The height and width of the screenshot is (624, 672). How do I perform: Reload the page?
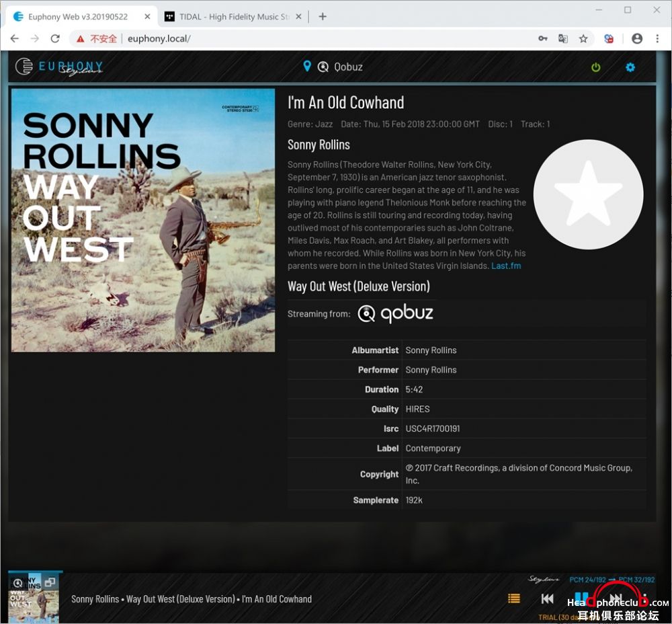55,38
